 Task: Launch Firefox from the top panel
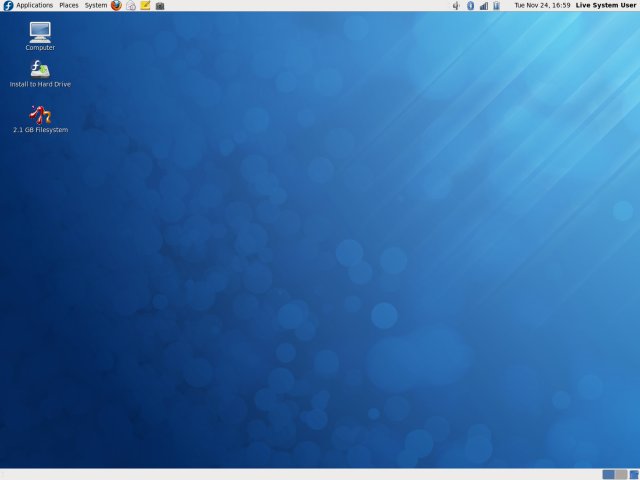point(116,5)
